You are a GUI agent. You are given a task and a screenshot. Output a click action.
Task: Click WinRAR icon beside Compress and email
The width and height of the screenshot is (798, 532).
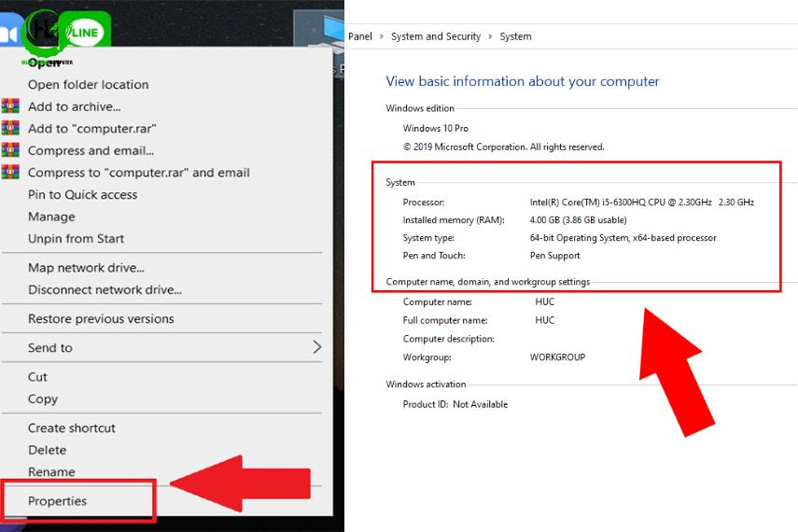pyautogui.click(x=10, y=150)
